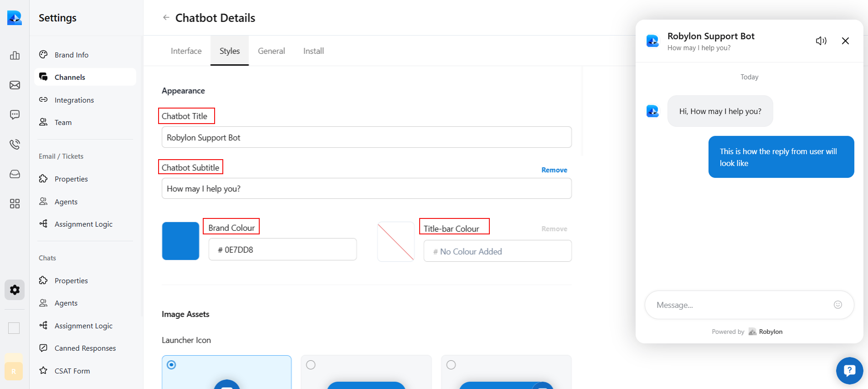Click the No Colour Added hex field

coord(498,251)
